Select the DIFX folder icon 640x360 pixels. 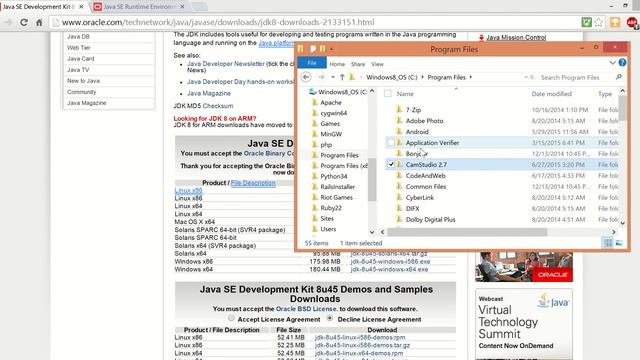400,208
